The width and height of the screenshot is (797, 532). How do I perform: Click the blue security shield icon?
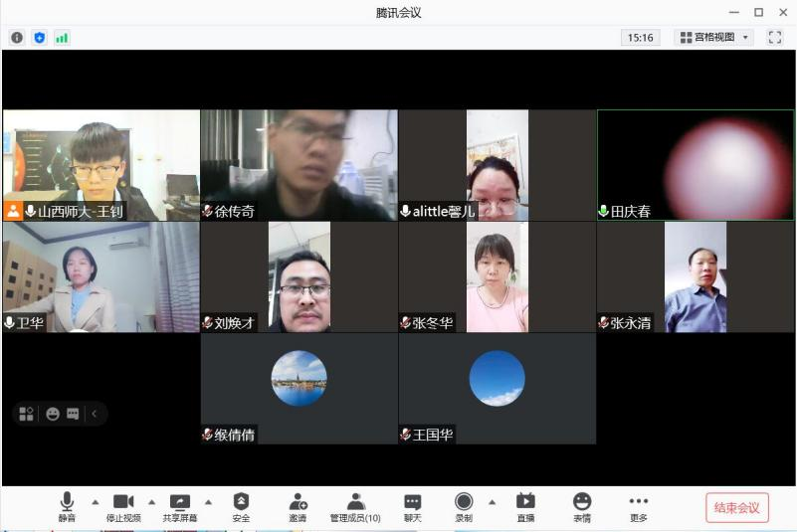40,38
